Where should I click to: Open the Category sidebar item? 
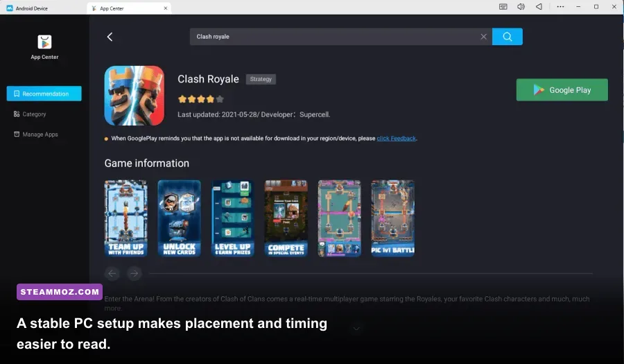coord(30,114)
